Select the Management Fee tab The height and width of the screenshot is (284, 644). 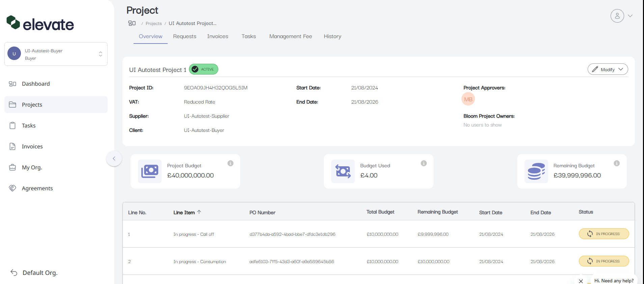coord(290,36)
